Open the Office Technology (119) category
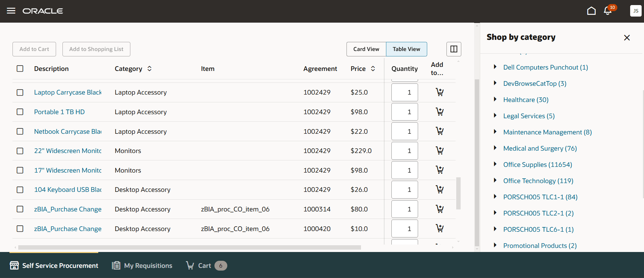Image resolution: width=644 pixels, height=278 pixels. pos(538,181)
